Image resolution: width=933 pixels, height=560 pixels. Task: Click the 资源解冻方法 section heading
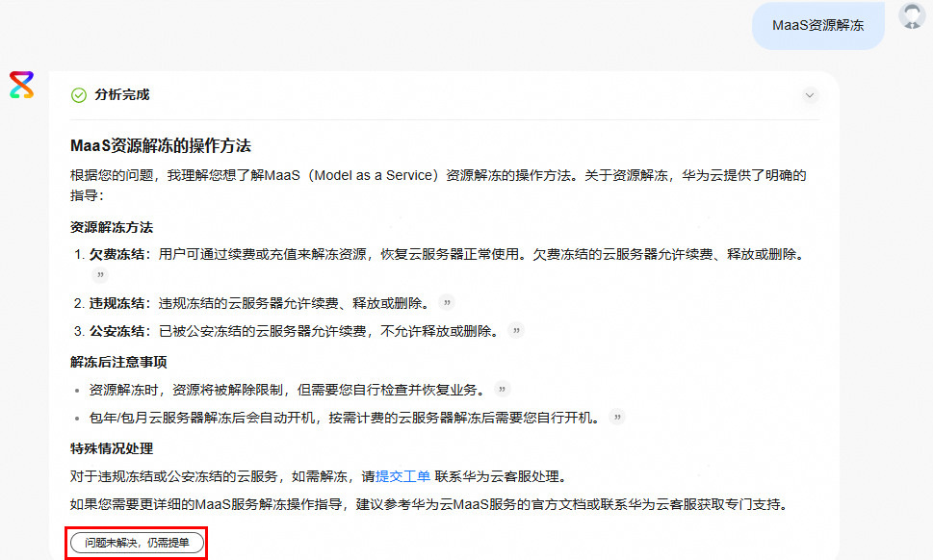click(x=112, y=228)
